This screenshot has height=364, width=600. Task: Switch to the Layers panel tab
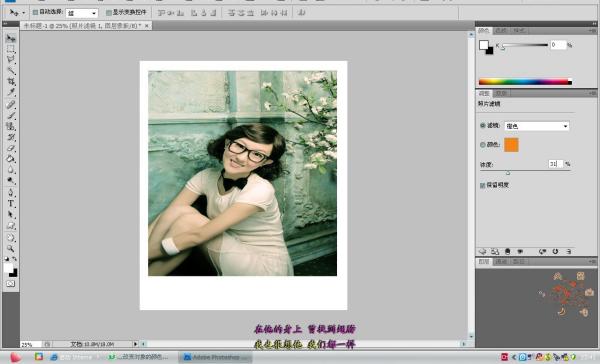tap(484, 262)
